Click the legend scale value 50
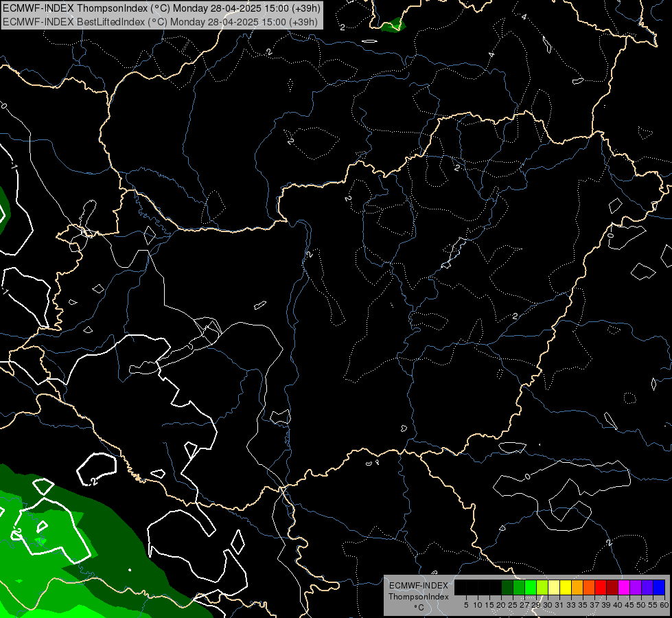Viewport: 672px width, 618px height. pos(641,605)
